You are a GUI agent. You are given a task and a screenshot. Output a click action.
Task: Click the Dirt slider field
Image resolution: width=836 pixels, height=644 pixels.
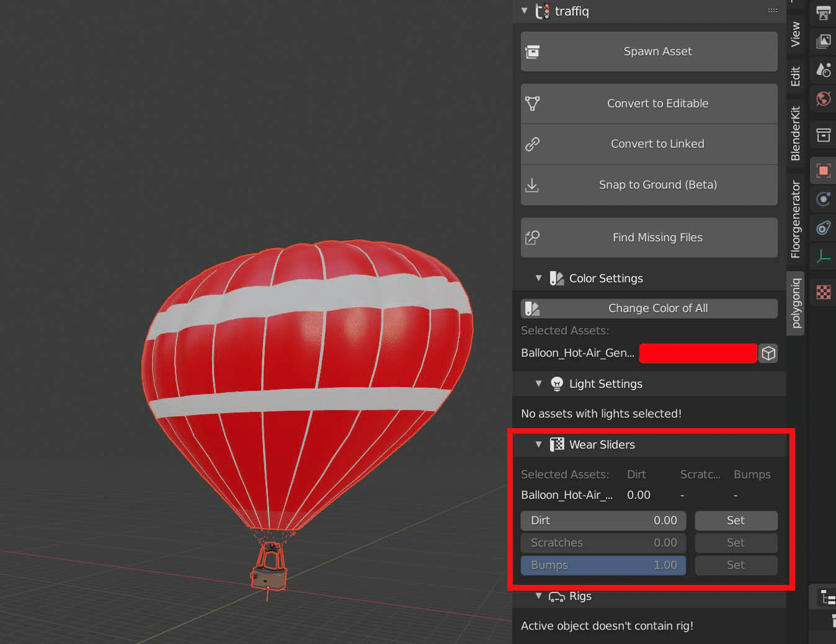tap(603, 521)
